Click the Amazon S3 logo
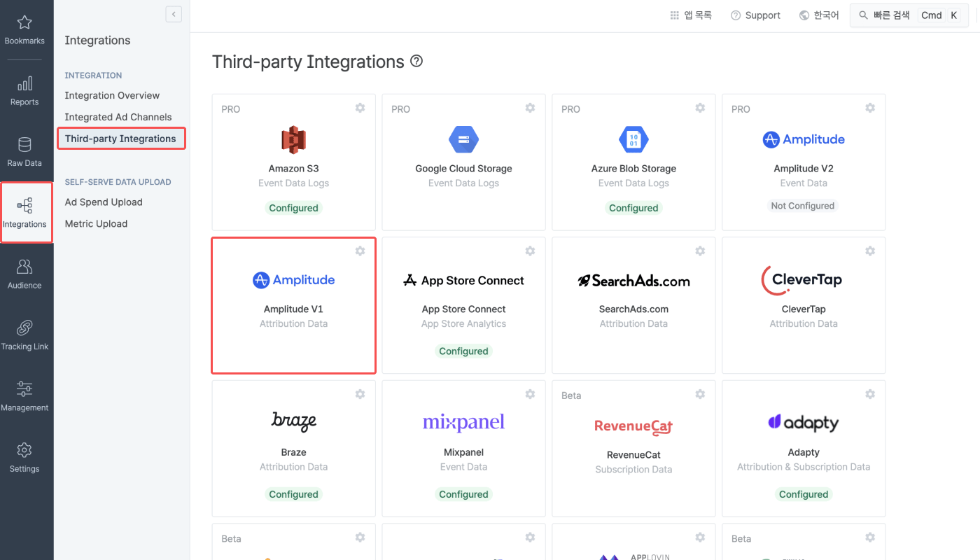Viewport: 980px width, 560px height. point(294,139)
